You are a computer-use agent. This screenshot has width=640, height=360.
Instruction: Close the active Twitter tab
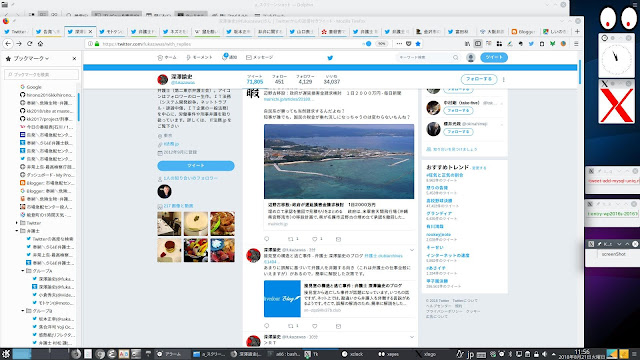coord(91,31)
